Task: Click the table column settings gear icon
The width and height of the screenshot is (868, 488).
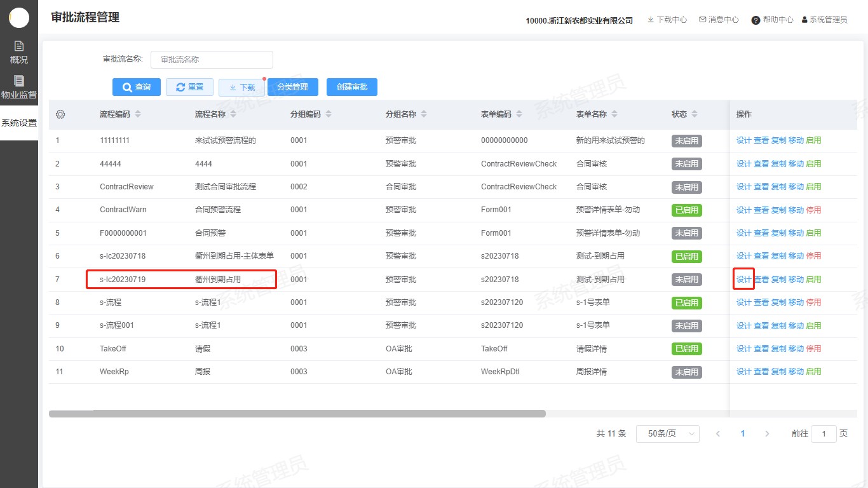Action: (x=60, y=114)
